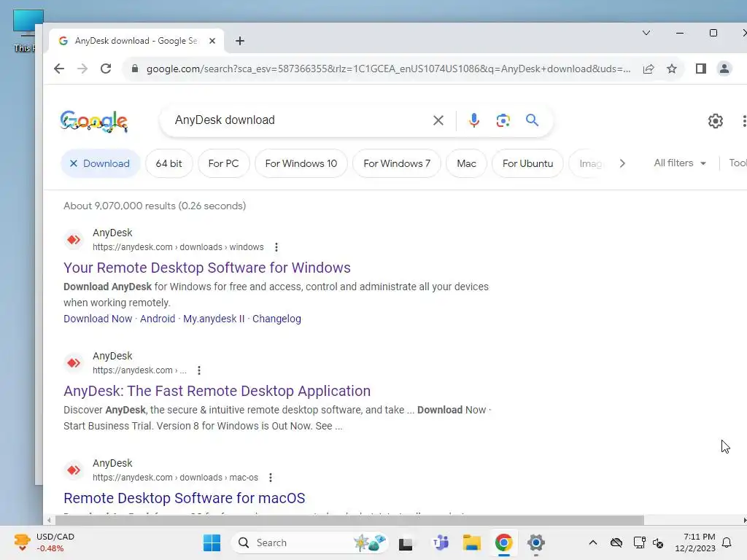Go back using the browser back arrow

(59, 69)
